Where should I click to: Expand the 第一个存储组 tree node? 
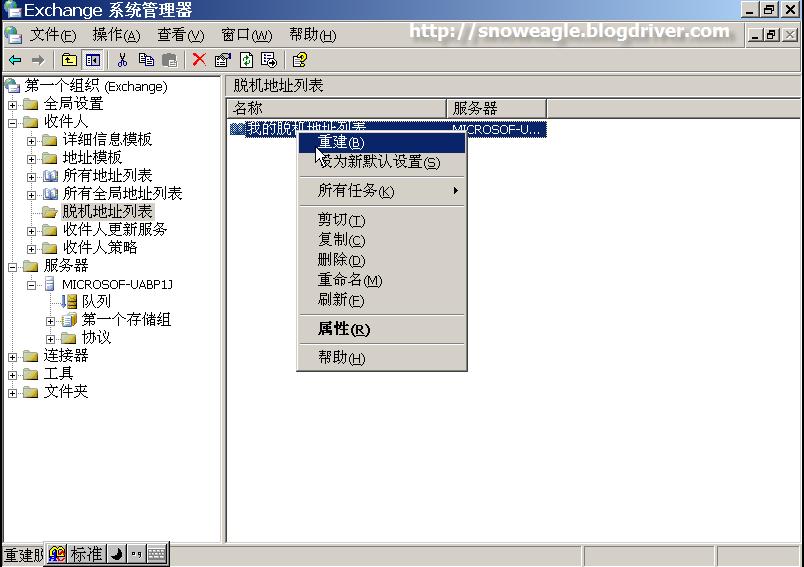click(50, 321)
